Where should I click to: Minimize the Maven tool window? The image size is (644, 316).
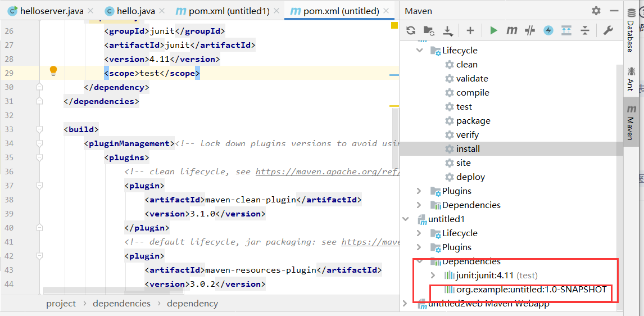[x=614, y=11]
